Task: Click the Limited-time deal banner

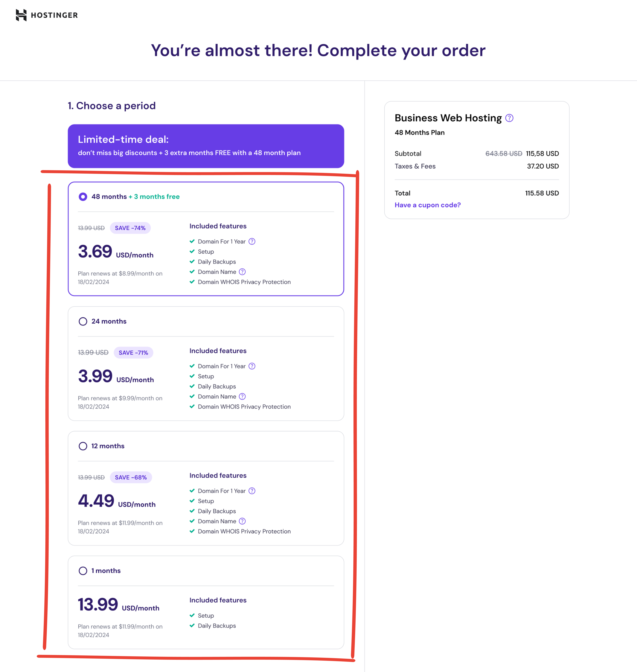Action: click(206, 146)
